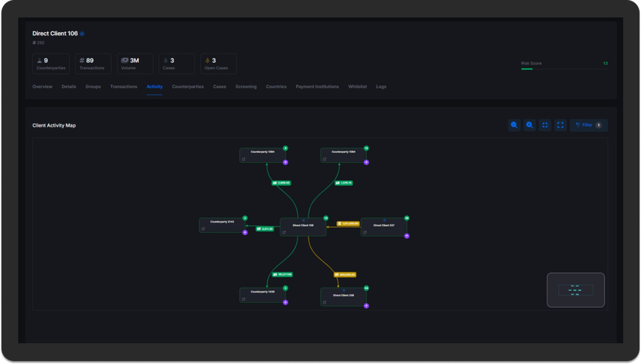Open external link icon on Counterparty 1438

(x=244, y=299)
